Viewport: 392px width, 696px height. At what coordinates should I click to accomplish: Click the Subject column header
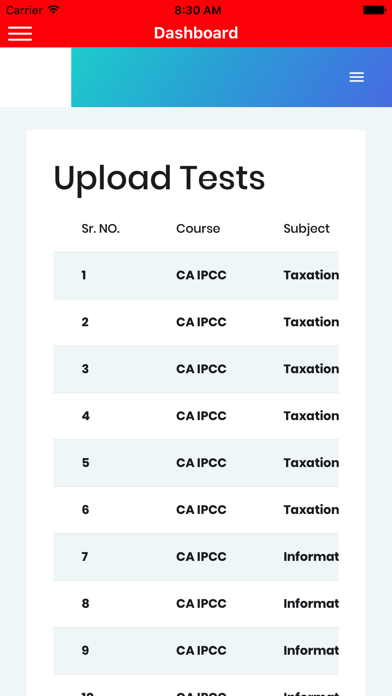coord(307,229)
